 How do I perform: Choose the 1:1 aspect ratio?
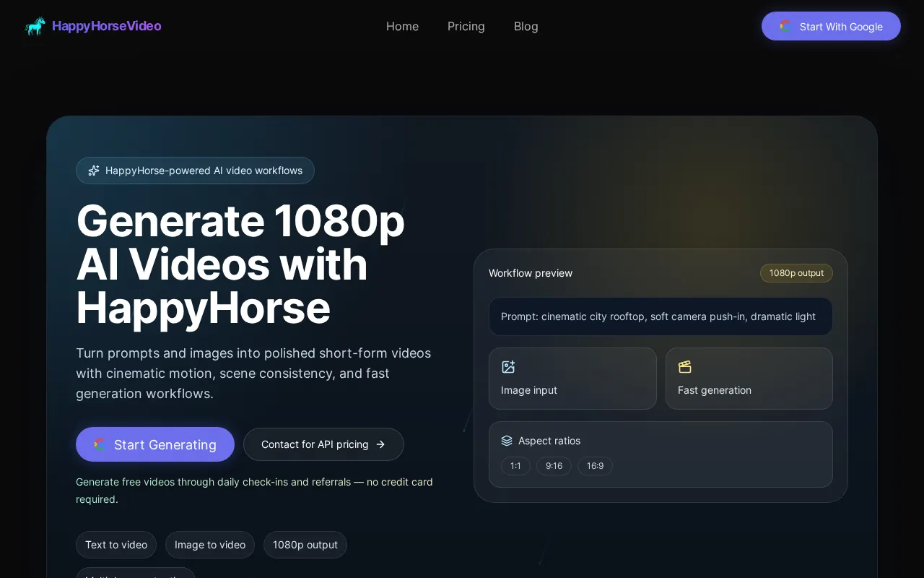515,466
